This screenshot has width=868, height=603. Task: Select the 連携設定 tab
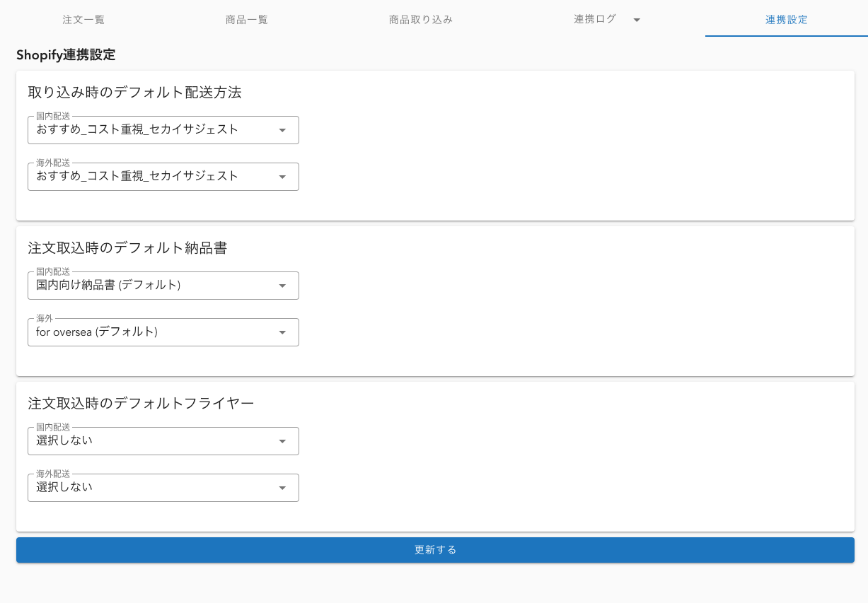click(786, 20)
